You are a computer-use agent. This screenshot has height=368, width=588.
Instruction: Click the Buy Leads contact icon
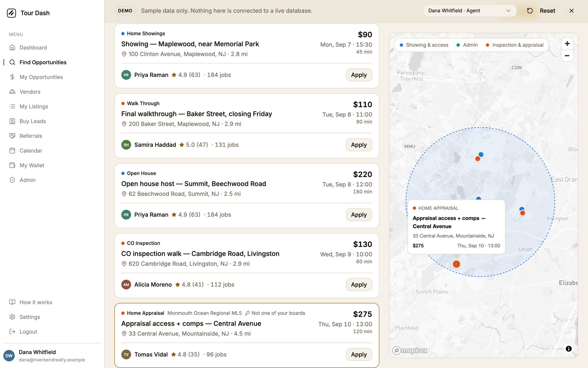click(x=12, y=121)
